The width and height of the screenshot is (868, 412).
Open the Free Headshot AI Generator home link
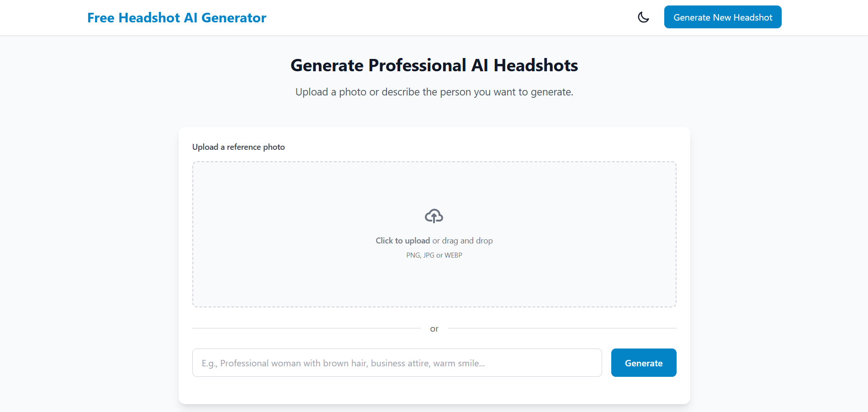[x=177, y=17]
